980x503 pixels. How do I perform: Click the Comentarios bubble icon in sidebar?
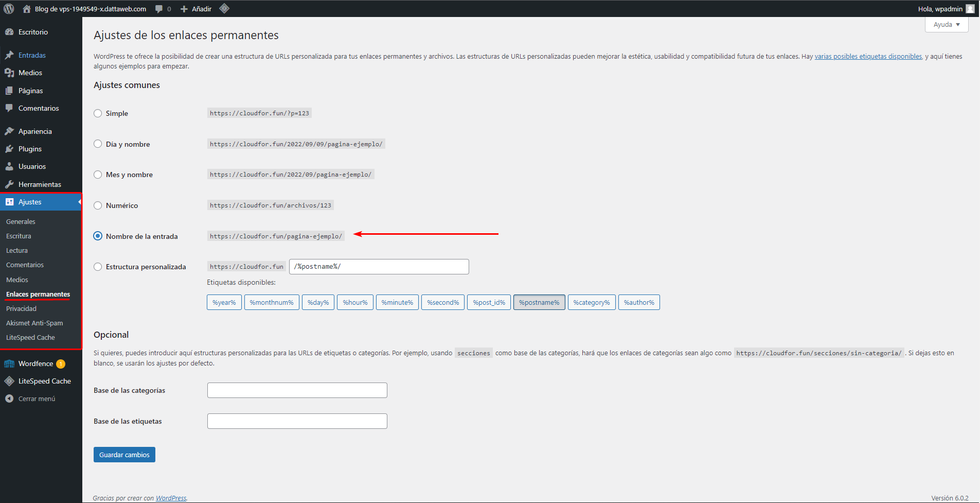[x=9, y=108]
